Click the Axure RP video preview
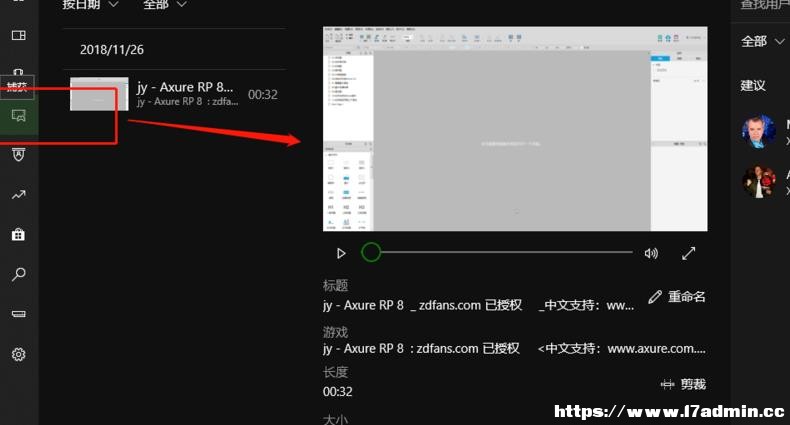The image size is (790, 425). click(x=515, y=129)
